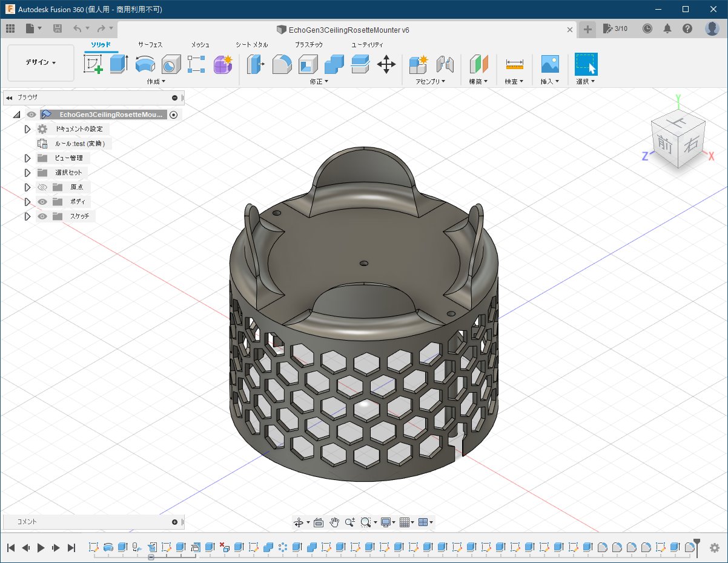This screenshot has height=563, width=728.
Task: Open the 修正 dropdown menu
Action: pyautogui.click(x=319, y=81)
